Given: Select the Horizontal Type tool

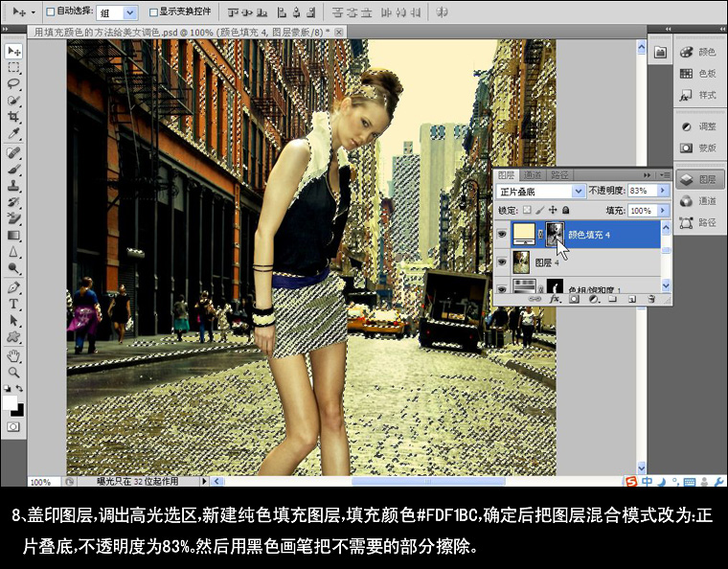Looking at the screenshot, I should 13,304.
